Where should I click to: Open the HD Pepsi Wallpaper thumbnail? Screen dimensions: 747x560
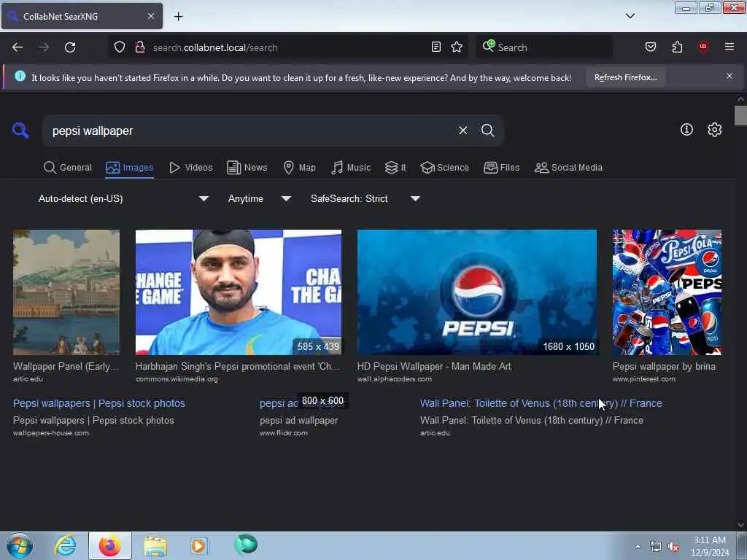[x=477, y=292]
